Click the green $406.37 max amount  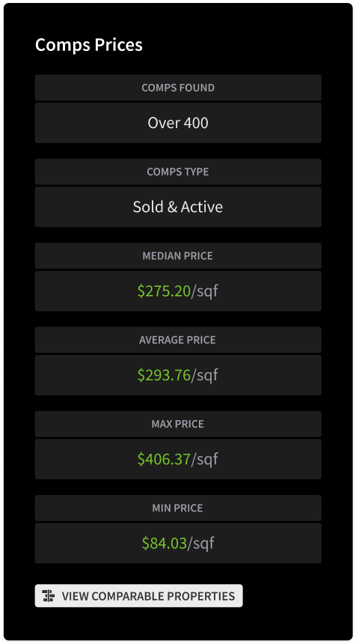164,459
